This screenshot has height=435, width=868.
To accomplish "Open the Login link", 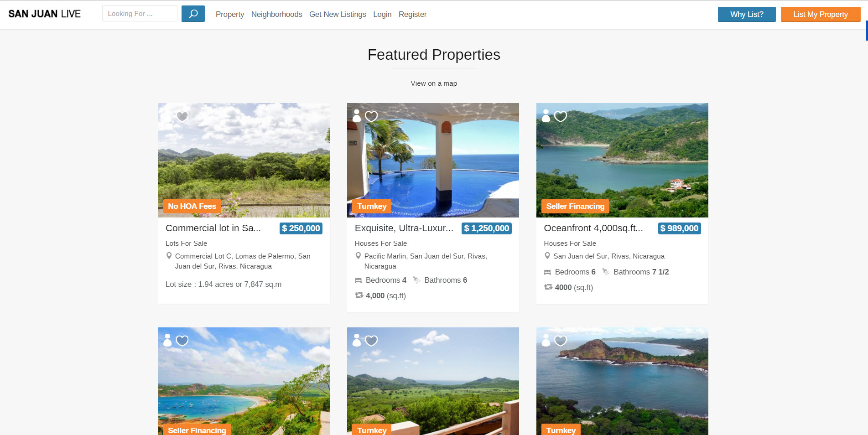I will tap(382, 14).
